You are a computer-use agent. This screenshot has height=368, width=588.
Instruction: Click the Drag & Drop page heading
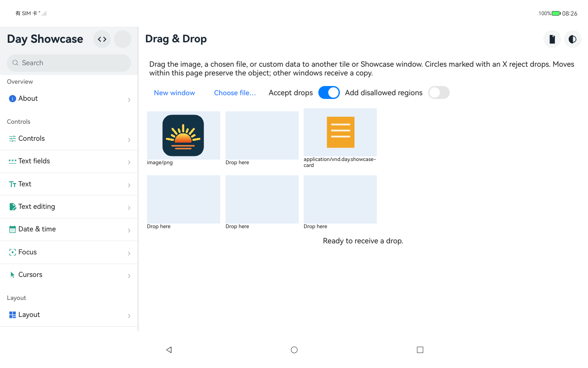point(176,39)
